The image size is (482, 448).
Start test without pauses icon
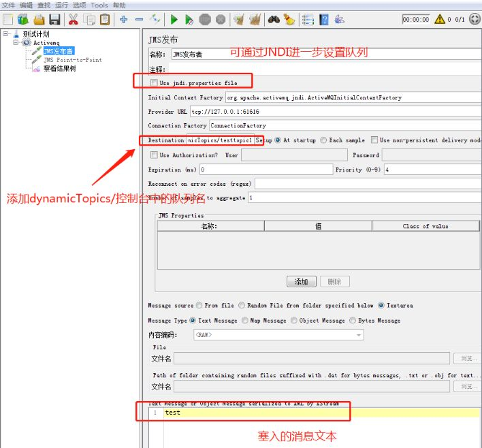pyautogui.click(x=189, y=20)
